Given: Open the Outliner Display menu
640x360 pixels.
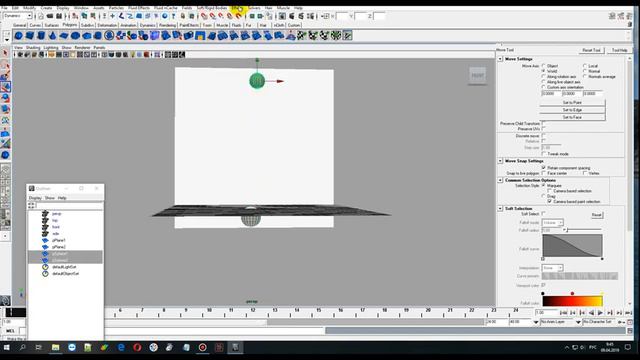Looking at the screenshot, I should tap(35, 198).
